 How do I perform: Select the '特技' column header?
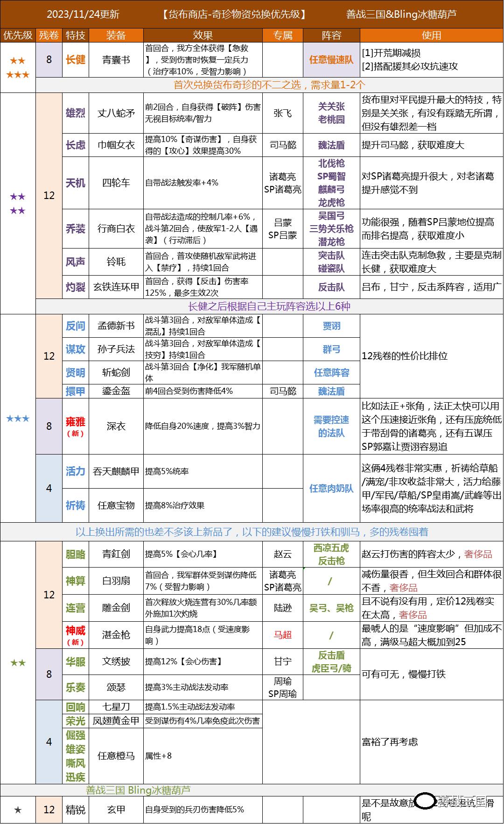[x=76, y=36]
